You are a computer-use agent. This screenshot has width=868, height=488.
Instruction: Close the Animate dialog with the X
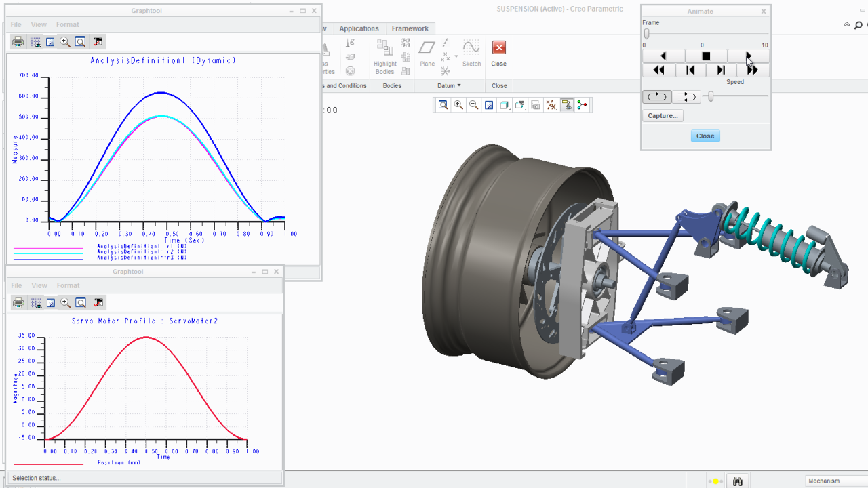(x=764, y=12)
